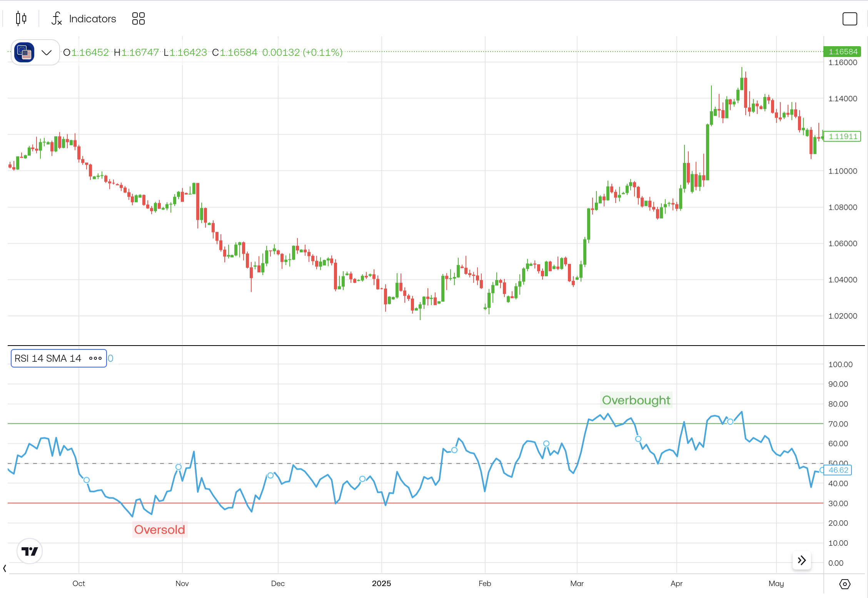
Task: Click the 2025 label on the time axis
Action: pos(382,583)
